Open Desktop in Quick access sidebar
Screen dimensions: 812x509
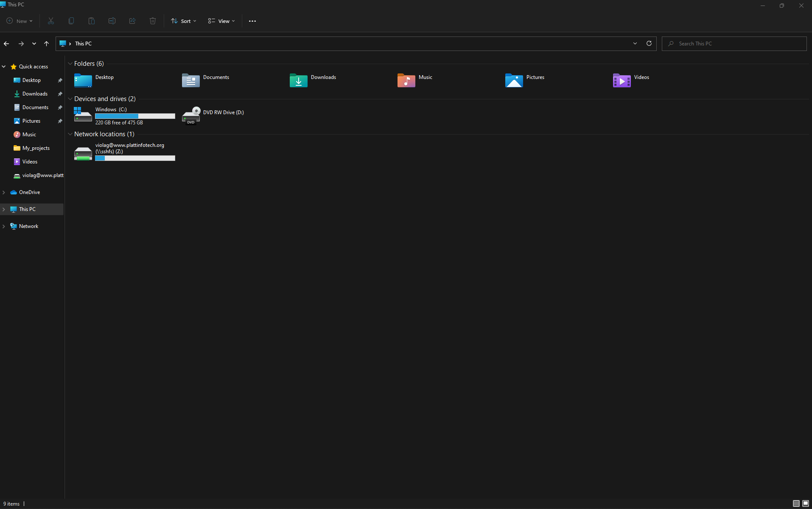31,80
